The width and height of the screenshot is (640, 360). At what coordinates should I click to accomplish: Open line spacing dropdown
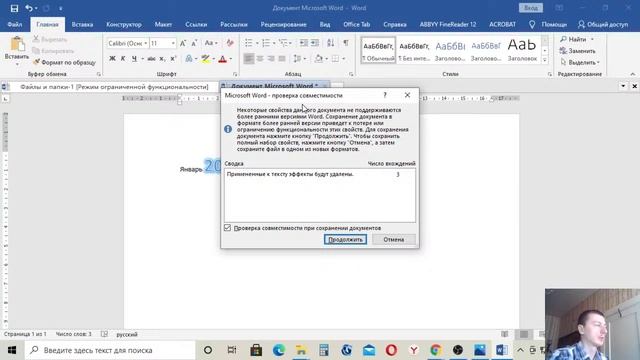[299, 59]
